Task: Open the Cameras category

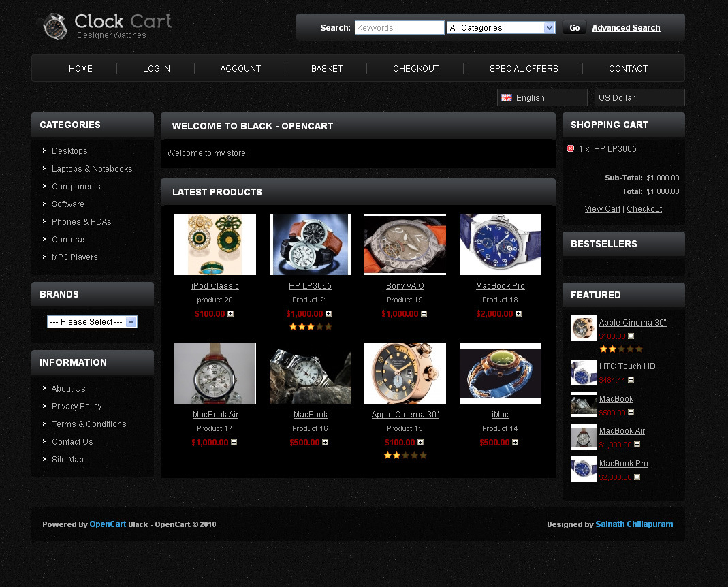Action: [x=69, y=239]
